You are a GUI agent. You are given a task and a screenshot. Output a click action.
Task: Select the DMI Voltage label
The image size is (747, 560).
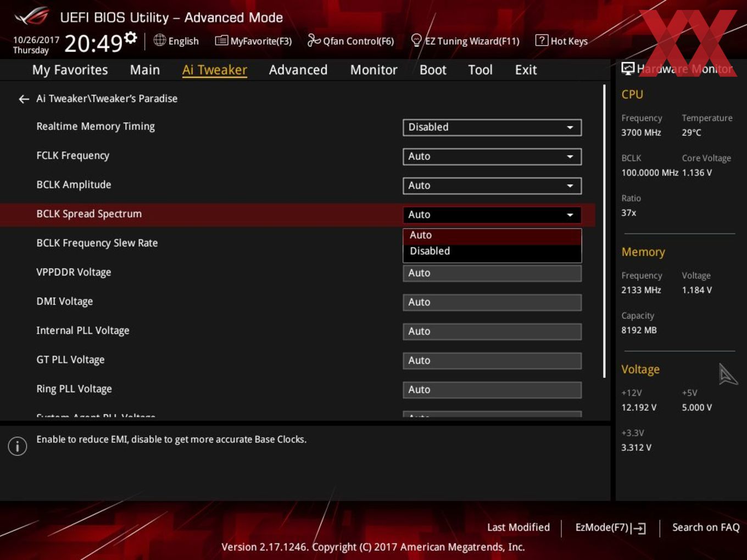64,301
